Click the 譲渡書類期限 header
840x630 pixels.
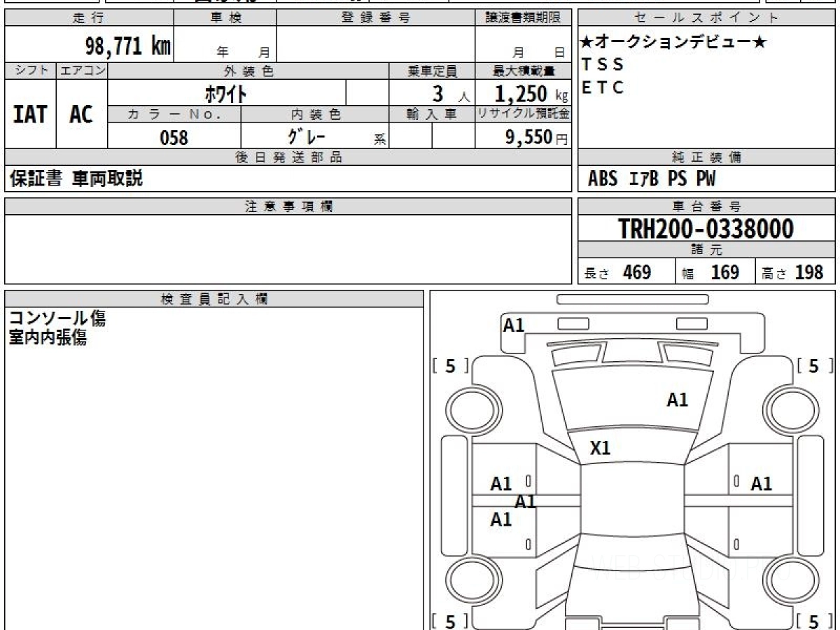point(523,18)
